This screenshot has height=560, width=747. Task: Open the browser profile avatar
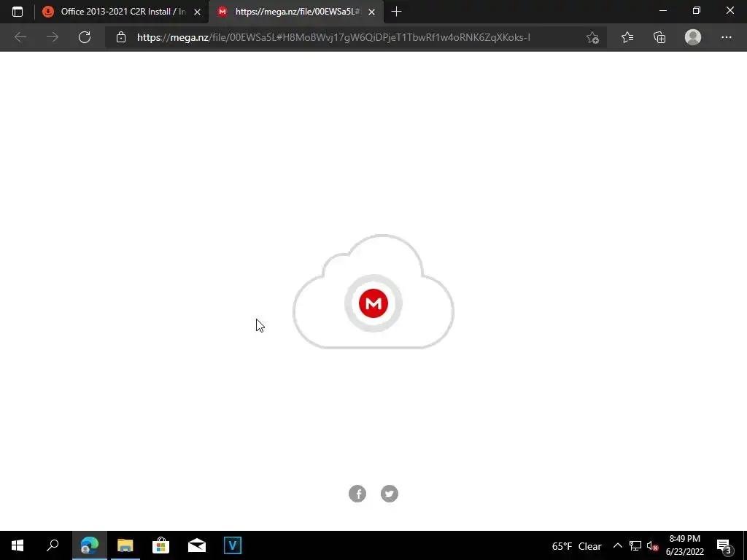(x=693, y=37)
